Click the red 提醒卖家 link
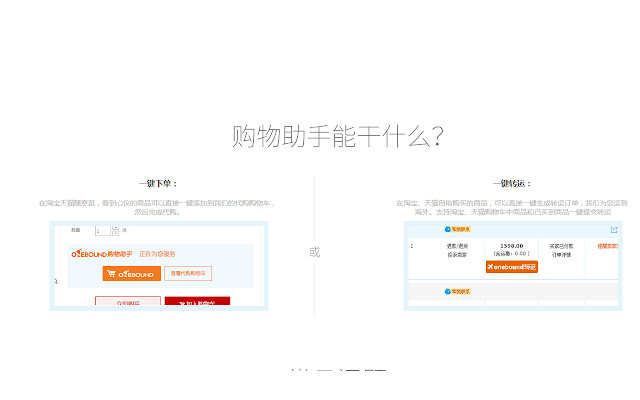Screen dimensions: 640x400 click(607, 246)
